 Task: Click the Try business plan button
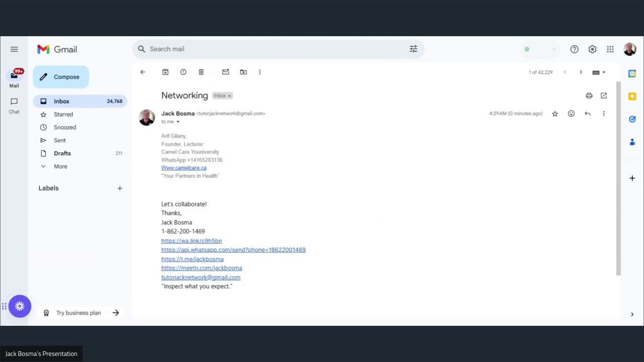click(x=82, y=313)
